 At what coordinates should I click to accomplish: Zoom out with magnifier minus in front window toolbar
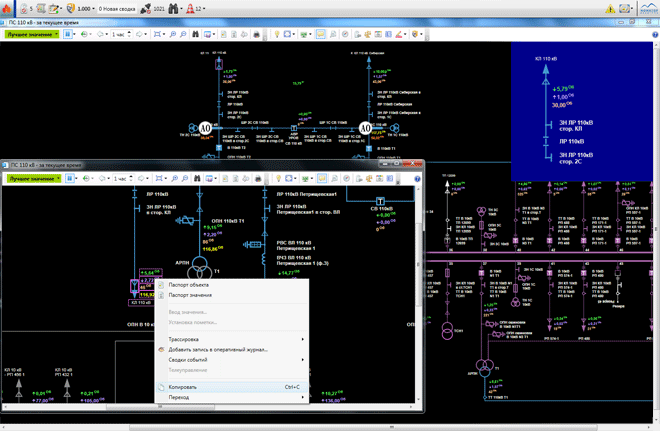pos(185,178)
